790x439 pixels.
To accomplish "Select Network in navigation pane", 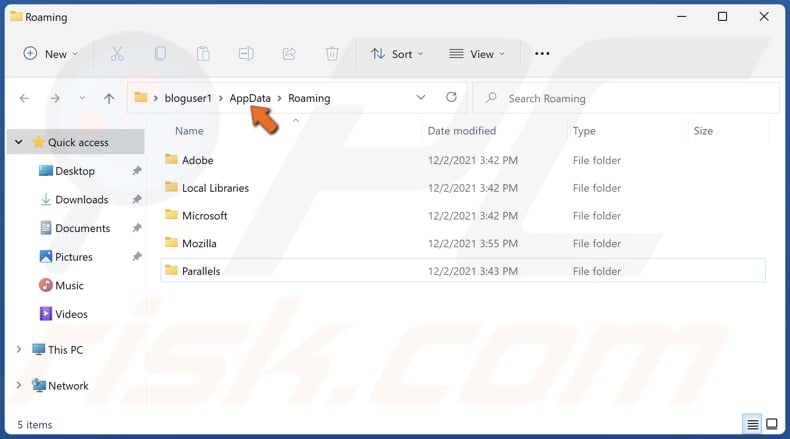I will point(69,386).
